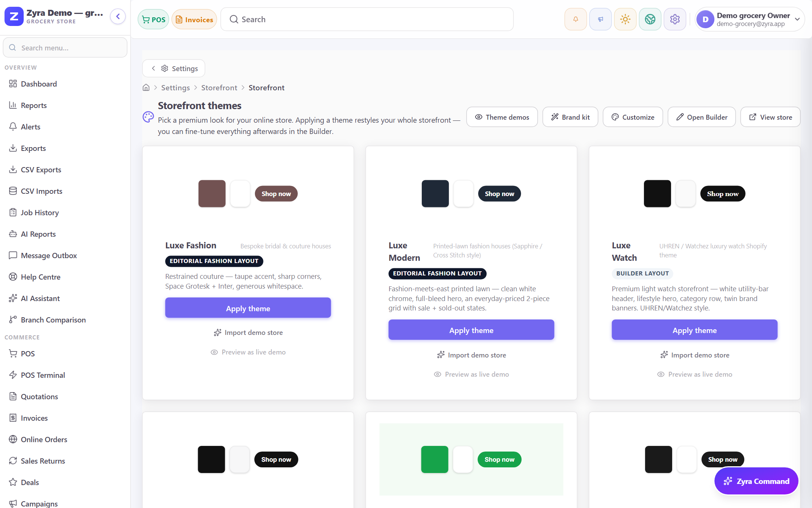Collapse the sidebar with chevron button
The width and height of the screenshot is (812, 508).
tap(118, 17)
